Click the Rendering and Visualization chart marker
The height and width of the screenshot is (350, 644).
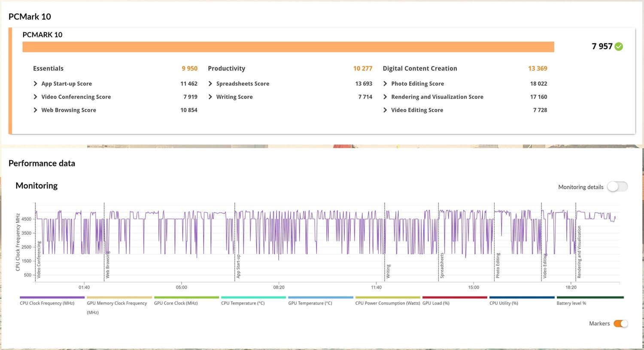(x=579, y=252)
